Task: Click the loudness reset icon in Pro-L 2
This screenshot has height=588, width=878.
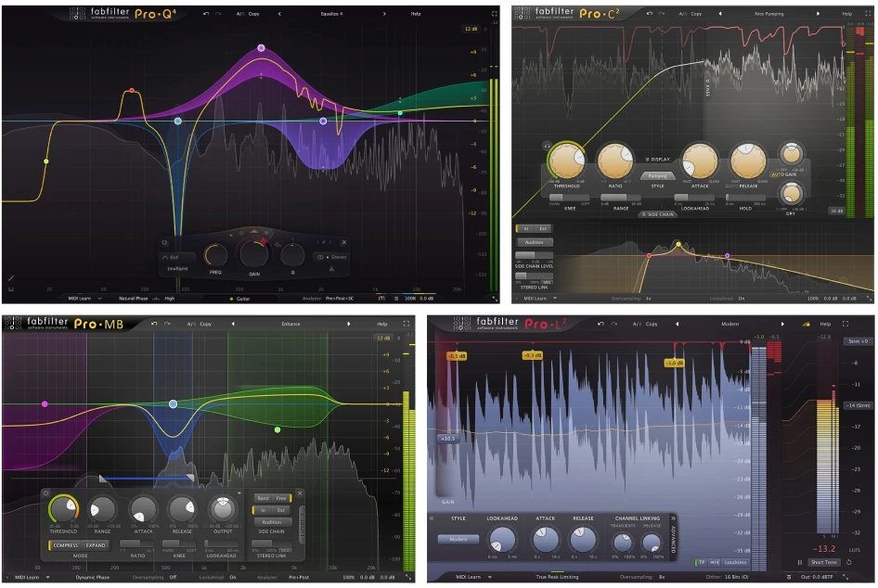Action: tap(849, 562)
